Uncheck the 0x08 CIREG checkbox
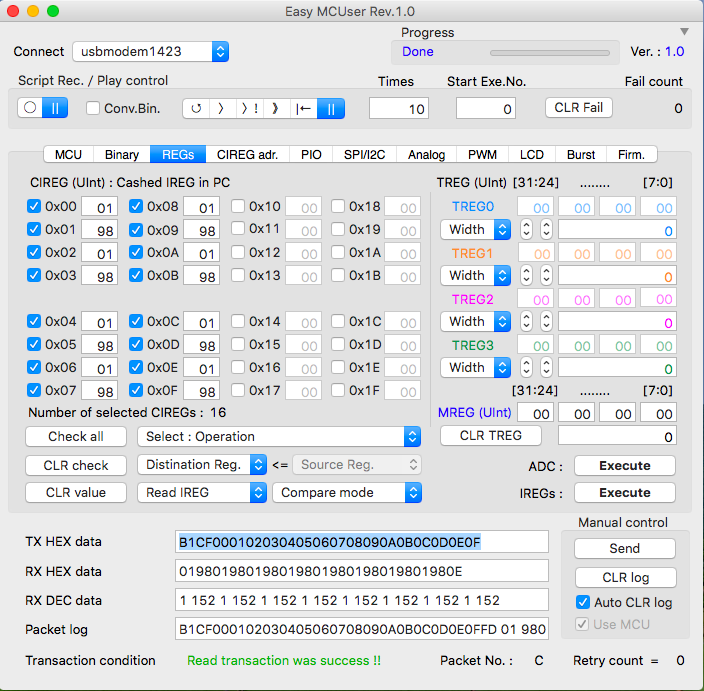This screenshot has height=691, width=704. pyautogui.click(x=136, y=206)
